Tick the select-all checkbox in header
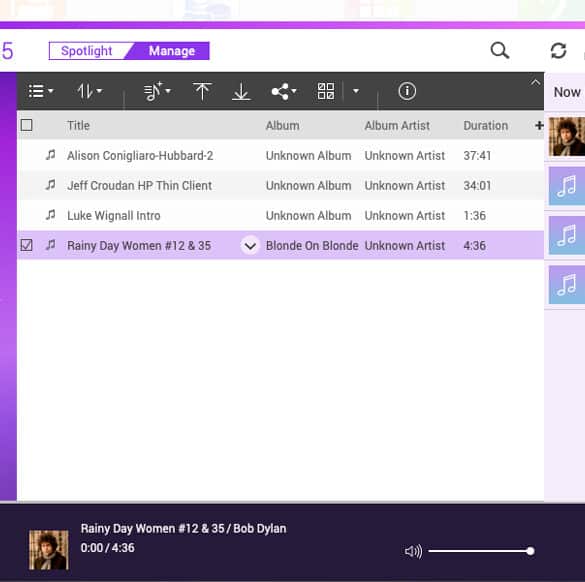 (x=26, y=125)
